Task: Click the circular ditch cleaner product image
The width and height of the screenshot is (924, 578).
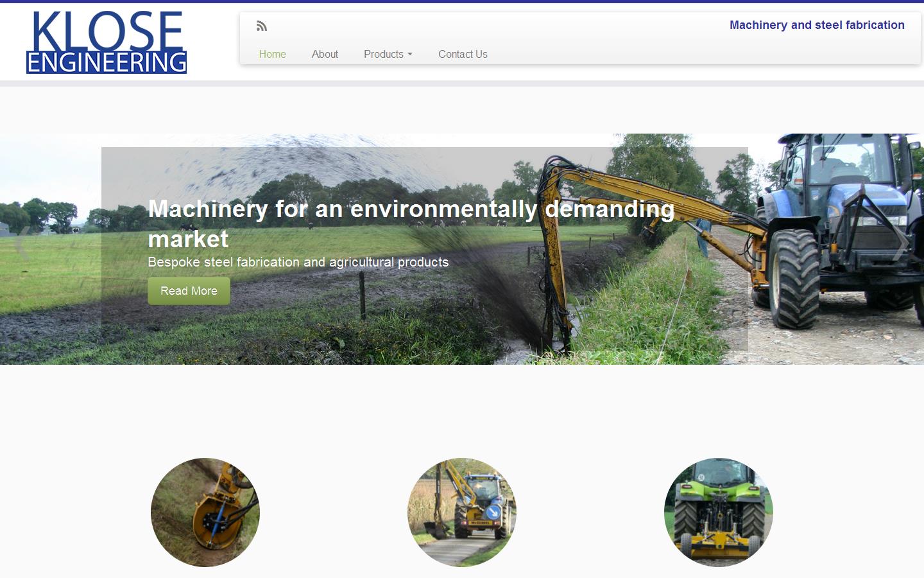Action: 205,512
